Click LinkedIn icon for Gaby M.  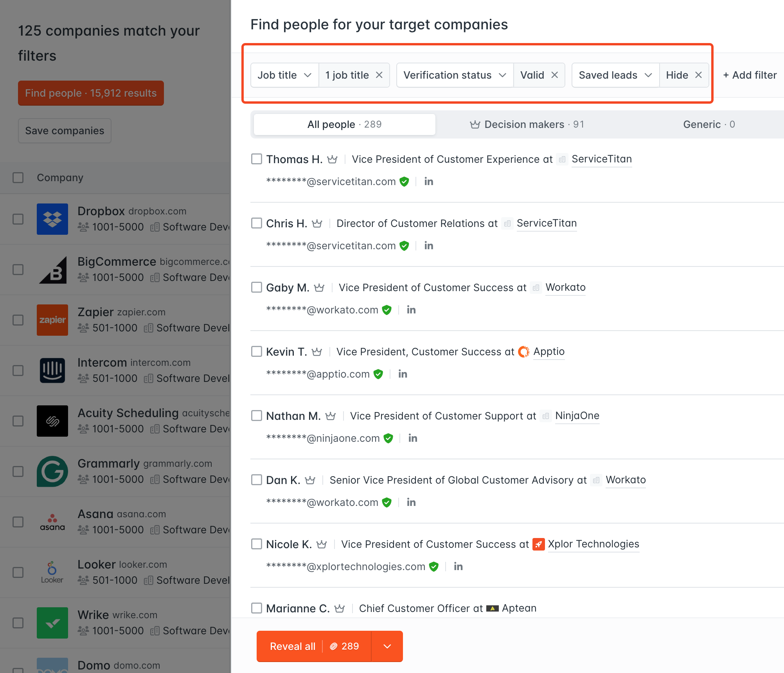tap(411, 310)
